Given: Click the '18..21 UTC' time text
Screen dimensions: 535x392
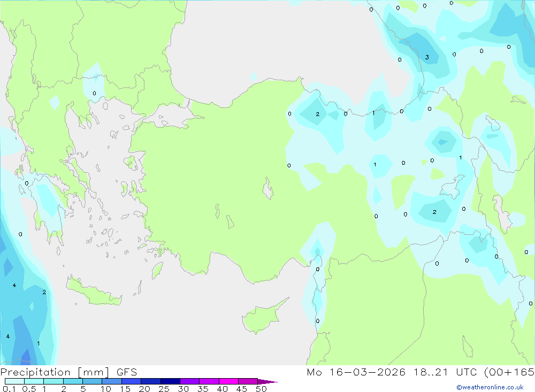Looking at the screenshot, I should (446, 372).
